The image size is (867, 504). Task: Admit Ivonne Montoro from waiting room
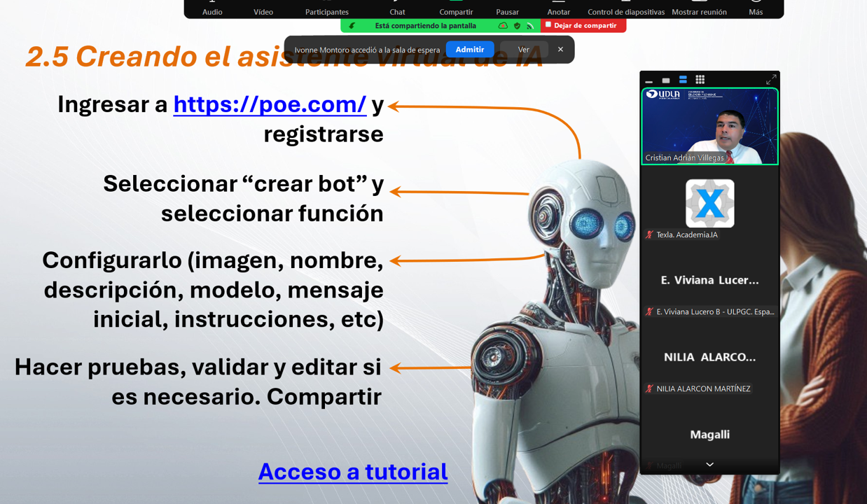(469, 50)
